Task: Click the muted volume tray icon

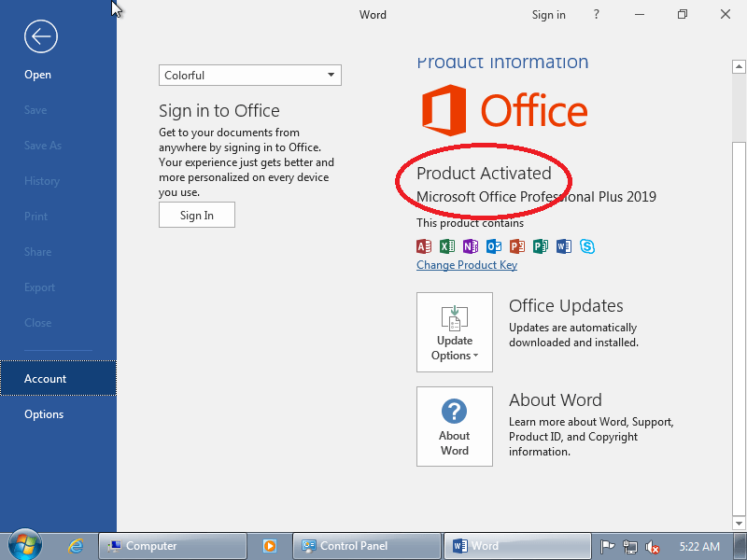Action: (652, 547)
